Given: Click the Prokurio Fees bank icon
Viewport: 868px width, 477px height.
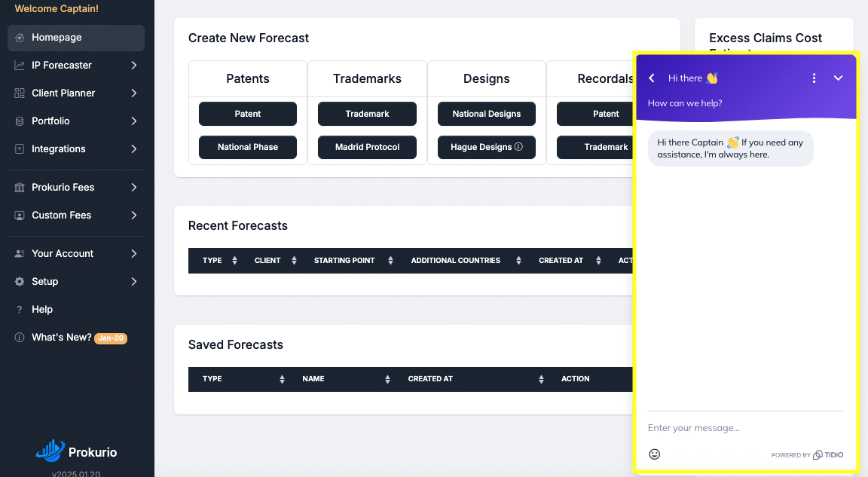Looking at the screenshot, I should [20, 188].
